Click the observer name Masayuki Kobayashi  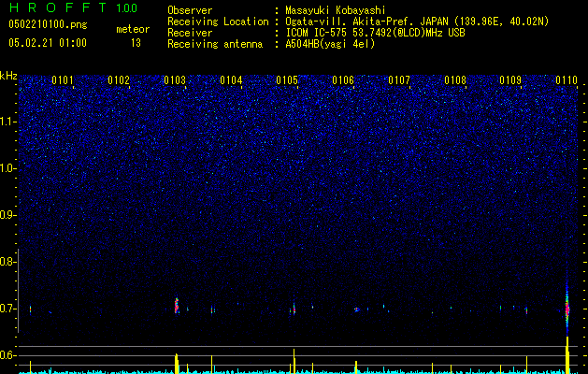coord(336,10)
